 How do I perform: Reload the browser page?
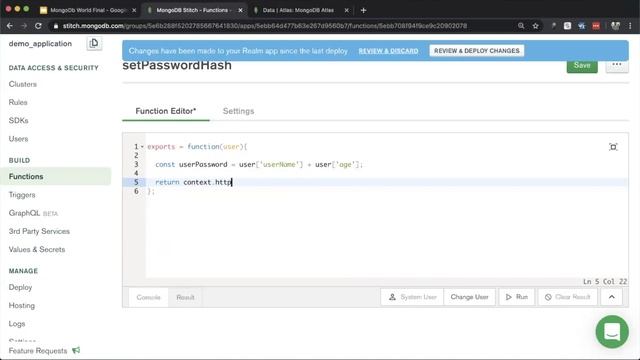click(38, 26)
